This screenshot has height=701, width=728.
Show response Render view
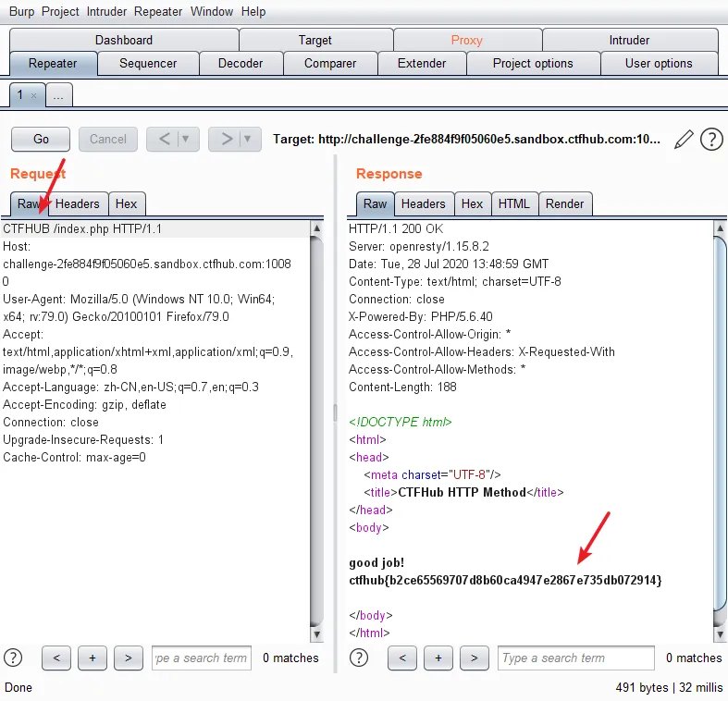click(564, 203)
